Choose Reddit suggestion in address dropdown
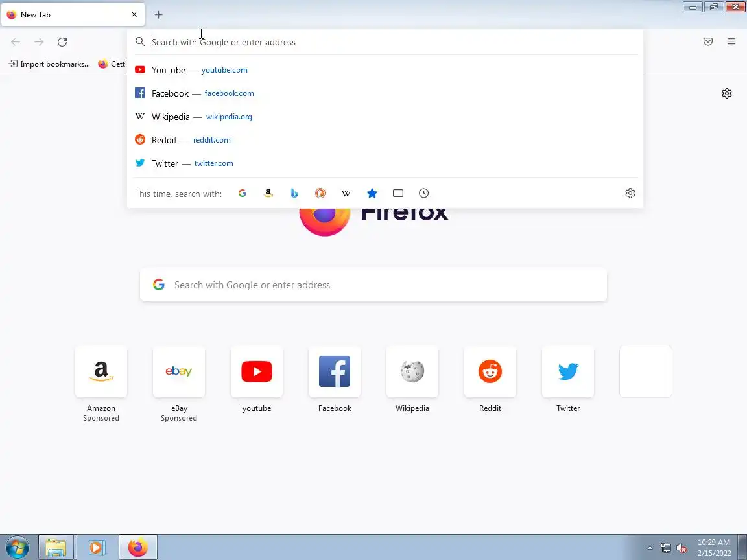The image size is (747, 560). coord(385,140)
